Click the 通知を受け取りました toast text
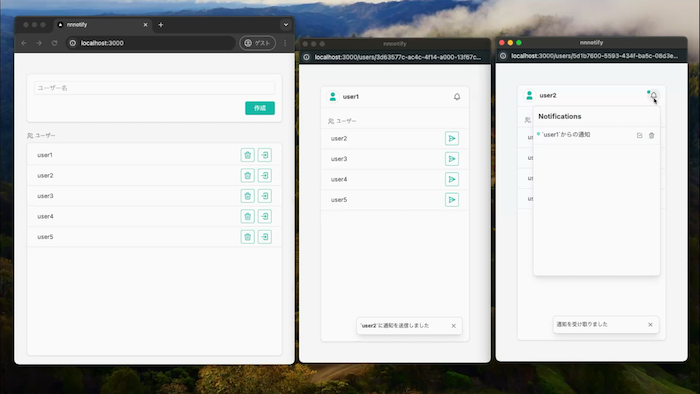Image resolution: width=700 pixels, height=394 pixels. [x=582, y=324]
